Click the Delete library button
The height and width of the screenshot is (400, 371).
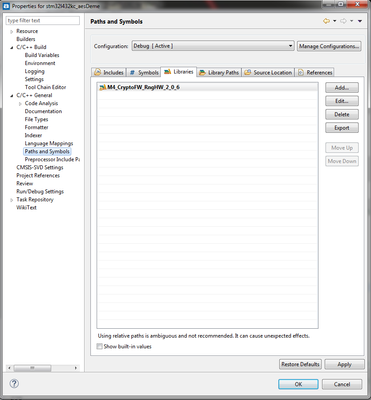pyautogui.click(x=342, y=114)
